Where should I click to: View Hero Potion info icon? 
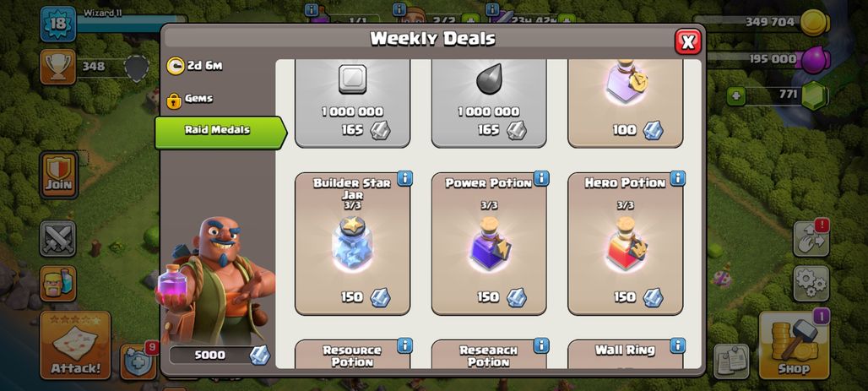point(677,178)
